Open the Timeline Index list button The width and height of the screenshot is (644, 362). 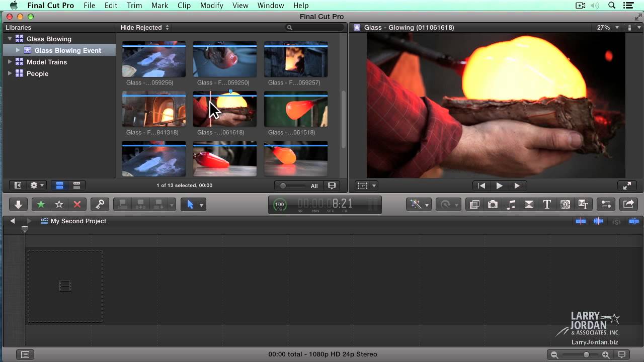point(25,354)
